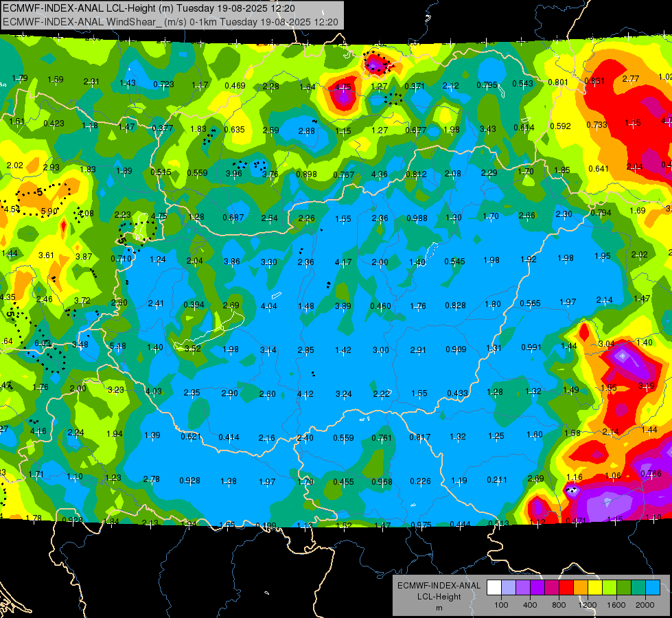The width and height of the screenshot is (672, 618).
Task: Click the wind shear value 0.641
Action: (599, 168)
